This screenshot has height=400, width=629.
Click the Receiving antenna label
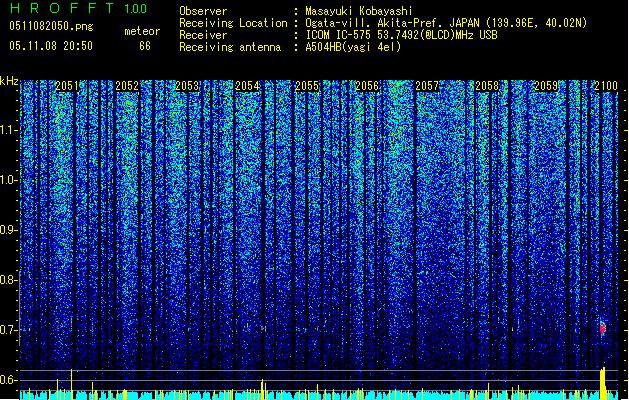click(230, 47)
